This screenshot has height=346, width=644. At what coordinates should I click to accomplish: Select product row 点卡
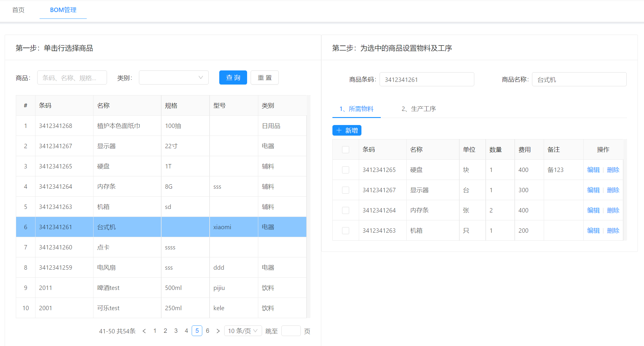coord(161,247)
